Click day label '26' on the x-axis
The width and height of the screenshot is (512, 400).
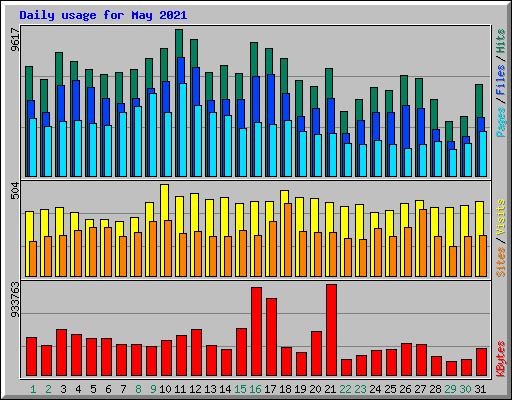405,389
